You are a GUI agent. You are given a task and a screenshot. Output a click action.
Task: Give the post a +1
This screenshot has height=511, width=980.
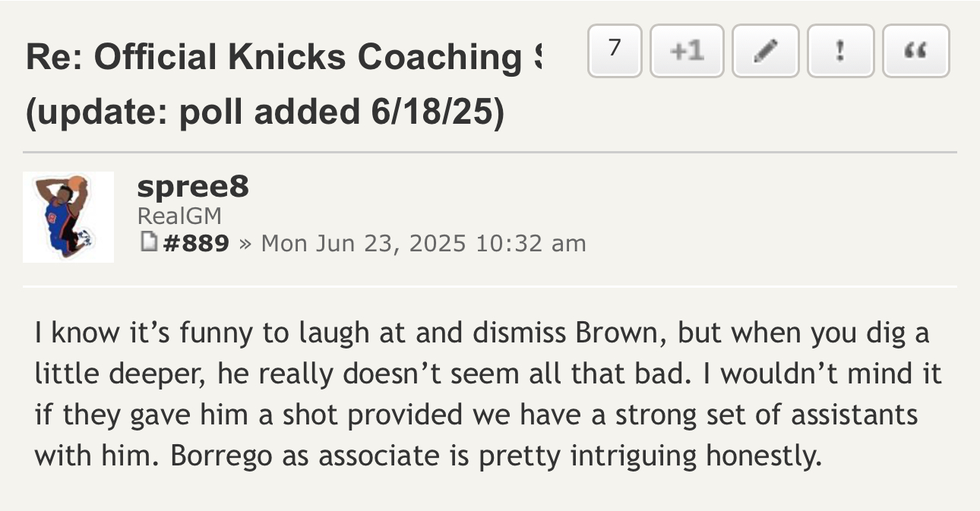(688, 51)
